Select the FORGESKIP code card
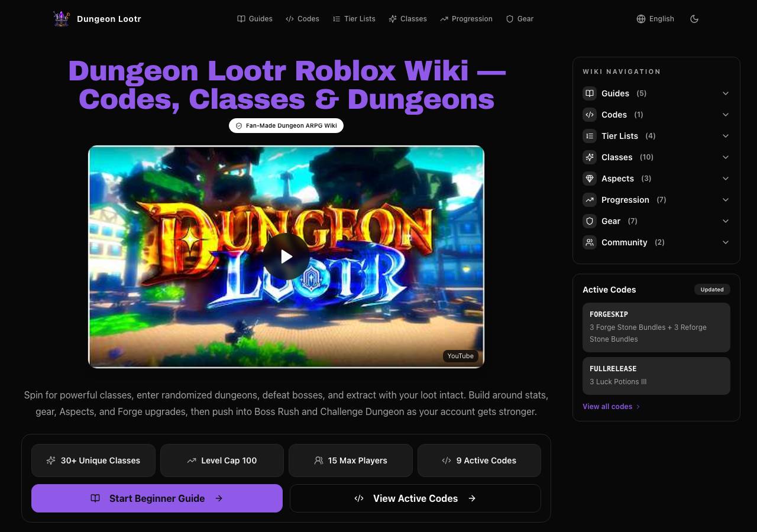The height and width of the screenshot is (532, 757). pyautogui.click(x=656, y=327)
